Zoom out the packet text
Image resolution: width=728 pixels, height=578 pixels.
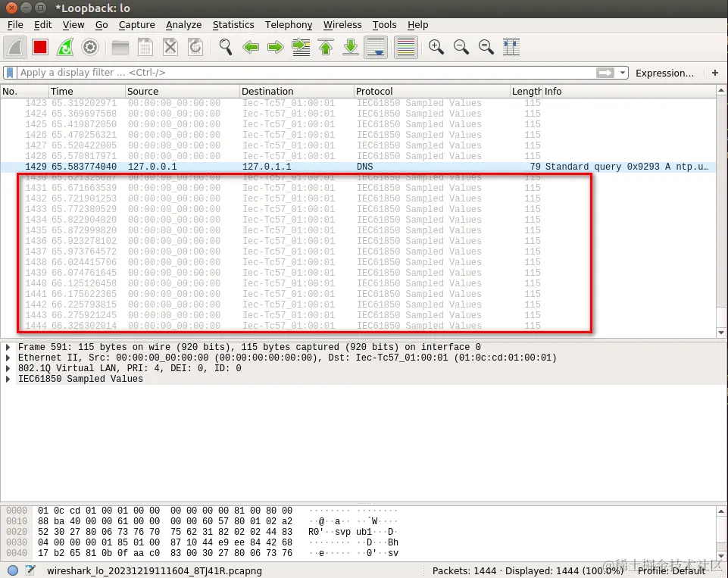461,47
